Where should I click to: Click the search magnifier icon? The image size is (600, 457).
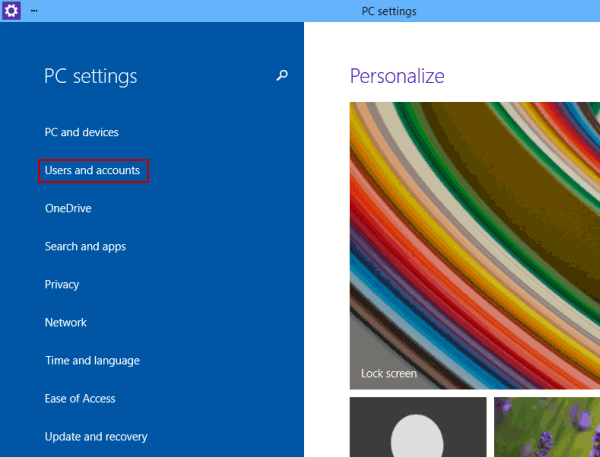pyautogui.click(x=283, y=75)
